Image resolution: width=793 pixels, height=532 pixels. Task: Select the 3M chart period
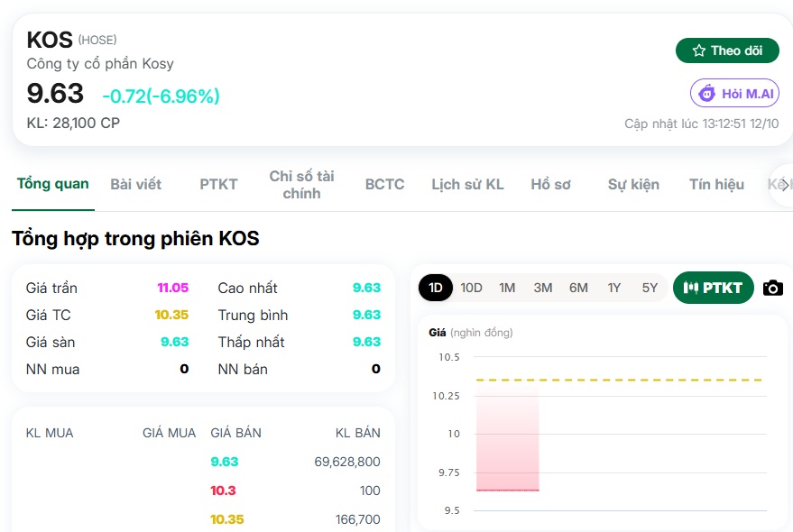tap(543, 288)
